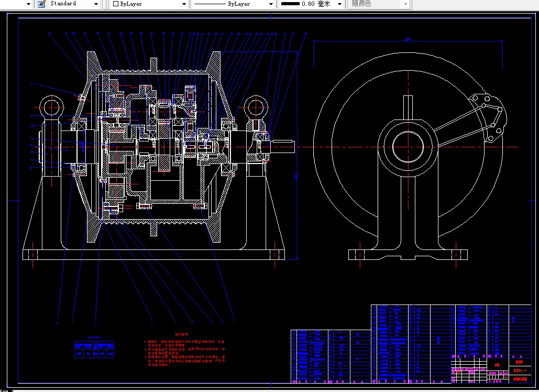Click the small blue technical characteristics table
The image size is (539, 392).
coord(94,349)
